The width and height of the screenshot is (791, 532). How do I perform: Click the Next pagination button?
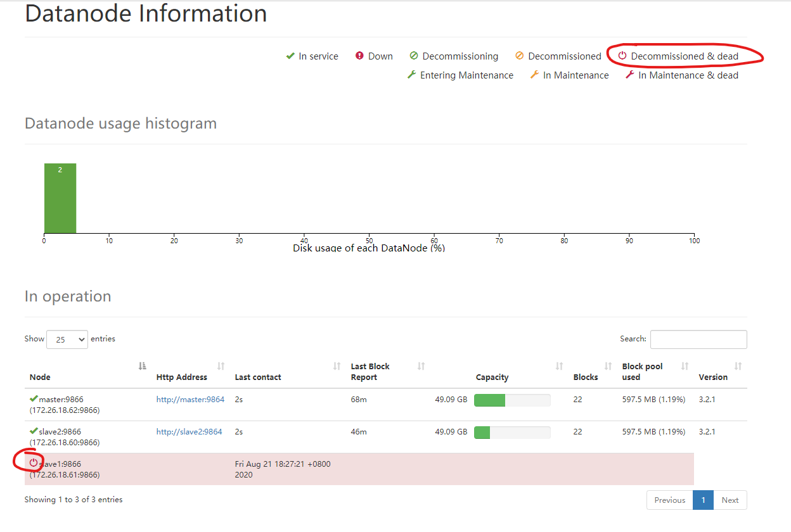pos(730,500)
